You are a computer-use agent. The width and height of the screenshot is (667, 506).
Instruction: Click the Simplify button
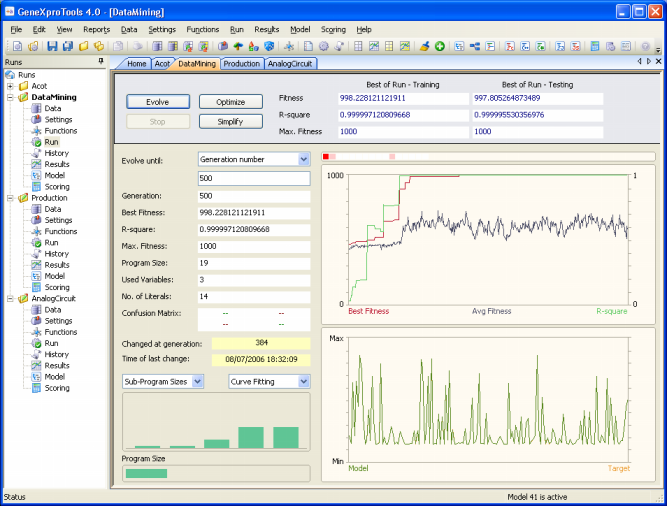pos(231,122)
